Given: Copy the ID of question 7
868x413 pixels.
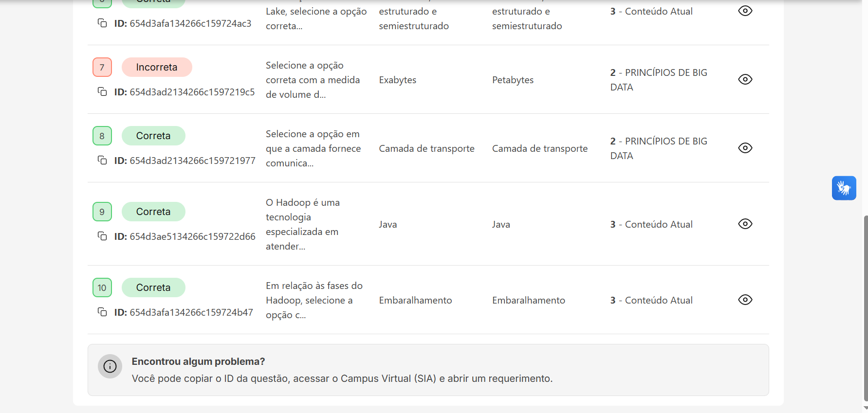Looking at the screenshot, I should 102,91.
